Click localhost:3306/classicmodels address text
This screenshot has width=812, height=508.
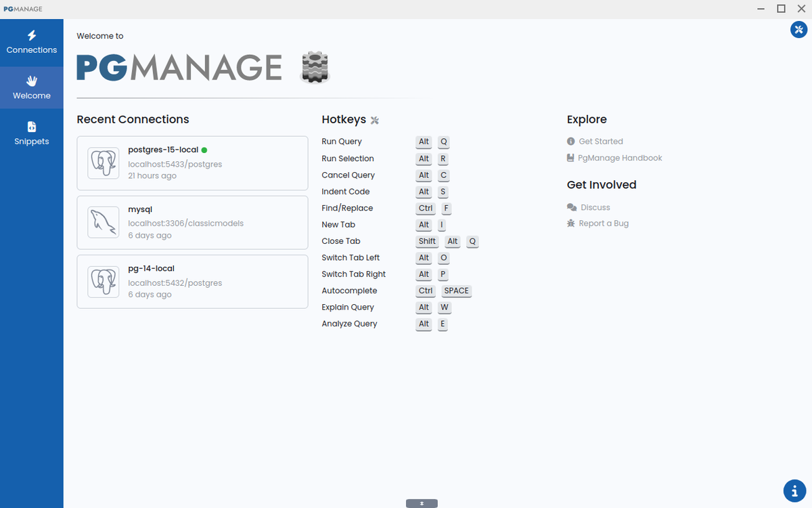point(186,223)
